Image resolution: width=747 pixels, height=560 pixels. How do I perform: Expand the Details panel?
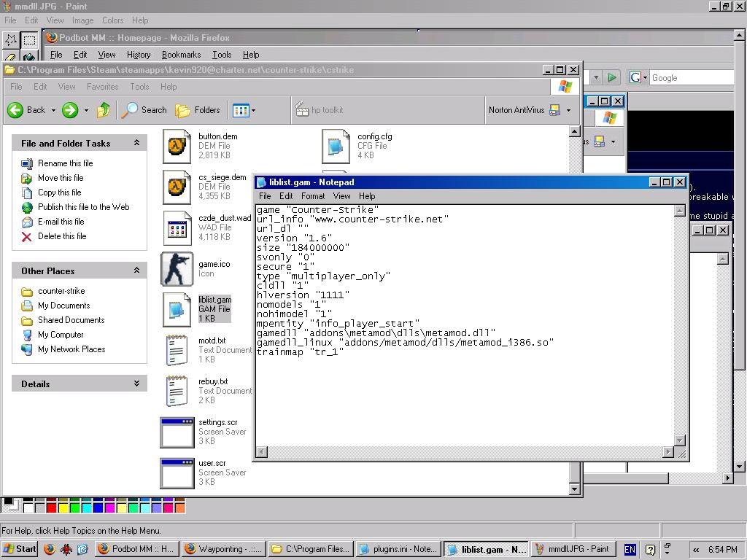point(136,384)
